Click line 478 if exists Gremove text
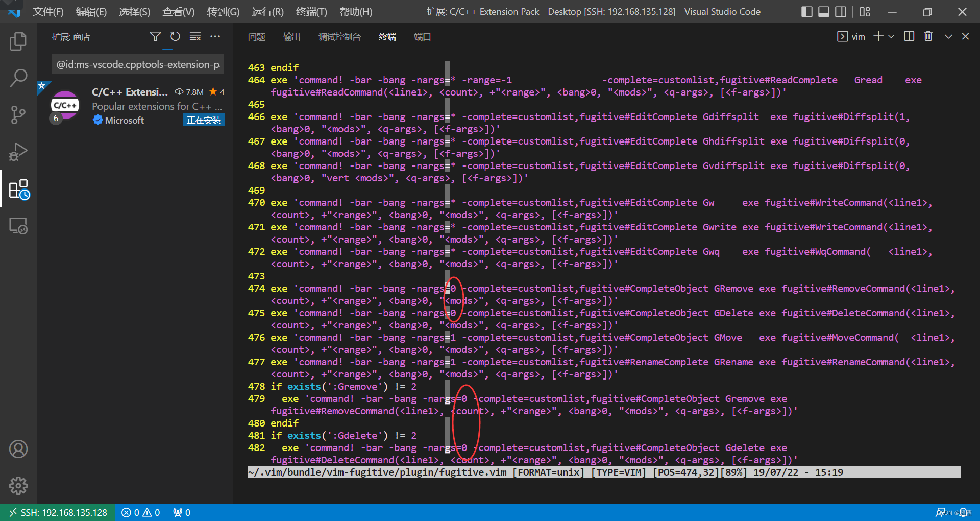Image resolution: width=980 pixels, height=521 pixels. pos(344,387)
